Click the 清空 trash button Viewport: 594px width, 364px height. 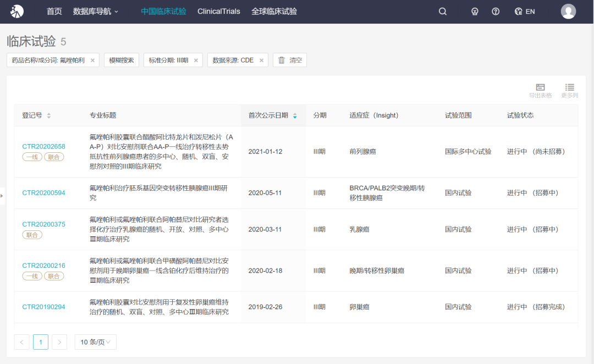(290, 60)
